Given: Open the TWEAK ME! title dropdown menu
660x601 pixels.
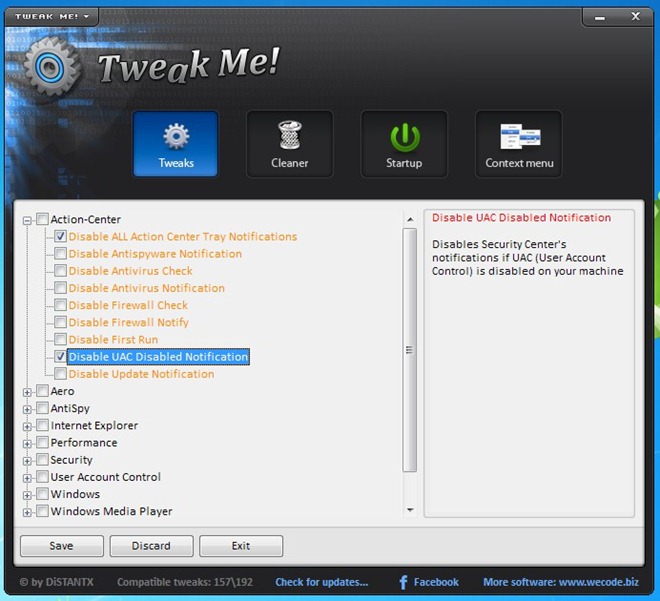Looking at the screenshot, I should coord(52,16).
